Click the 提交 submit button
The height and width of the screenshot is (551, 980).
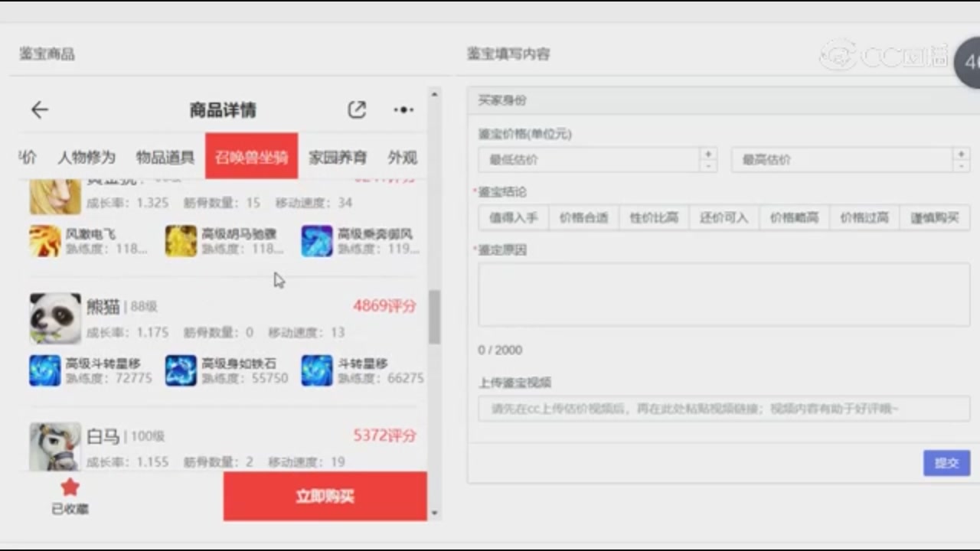[x=947, y=463]
